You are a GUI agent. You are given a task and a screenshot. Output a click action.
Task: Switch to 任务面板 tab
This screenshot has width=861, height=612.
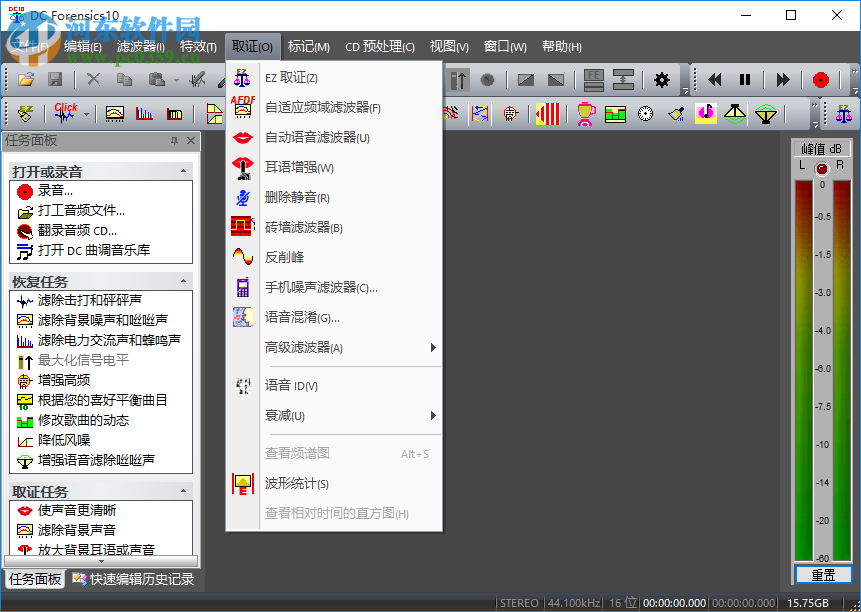[x=35, y=579]
